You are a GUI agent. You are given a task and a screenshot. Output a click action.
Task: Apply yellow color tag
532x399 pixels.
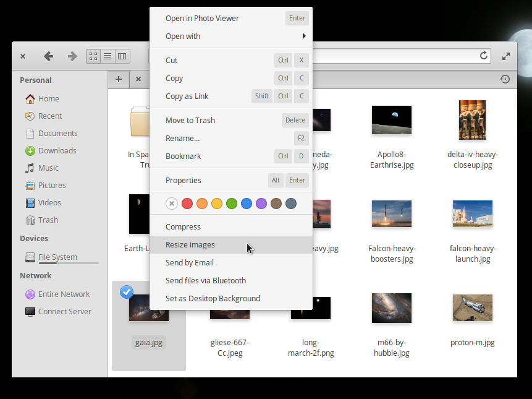[x=217, y=204]
